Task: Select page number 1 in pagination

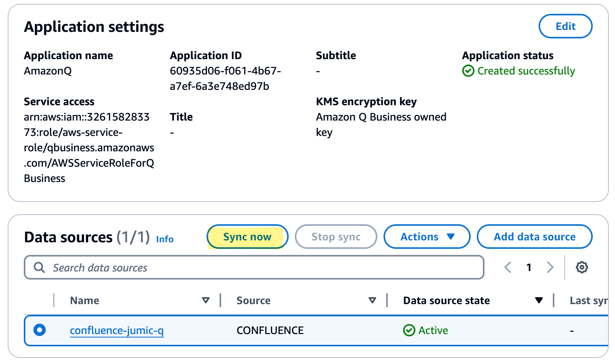Action: point(529,267)
